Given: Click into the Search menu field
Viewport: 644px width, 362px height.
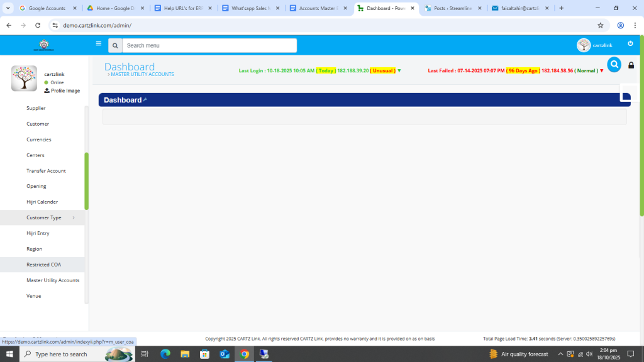Looking at the screenshot, I should click(x=209, y=45).
